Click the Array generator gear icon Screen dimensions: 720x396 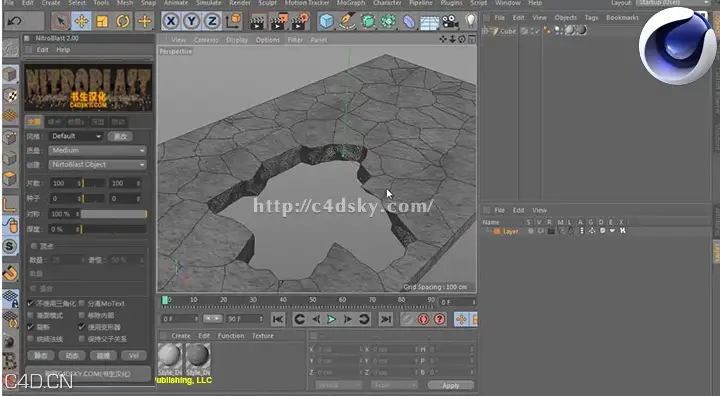tap(388, 21)
